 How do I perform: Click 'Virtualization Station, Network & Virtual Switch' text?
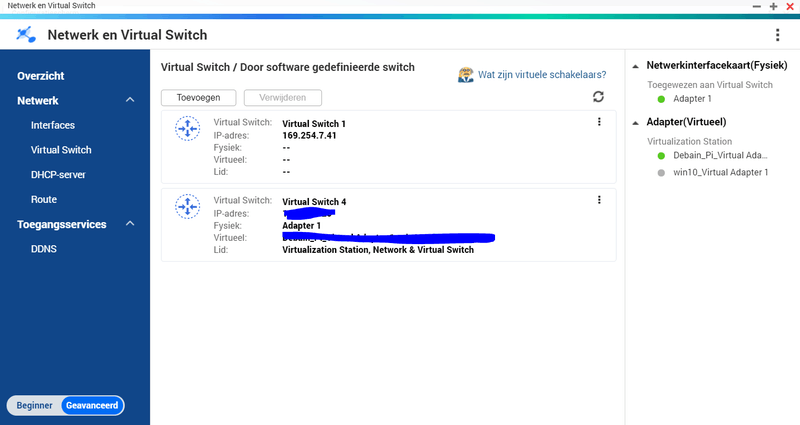378,249
